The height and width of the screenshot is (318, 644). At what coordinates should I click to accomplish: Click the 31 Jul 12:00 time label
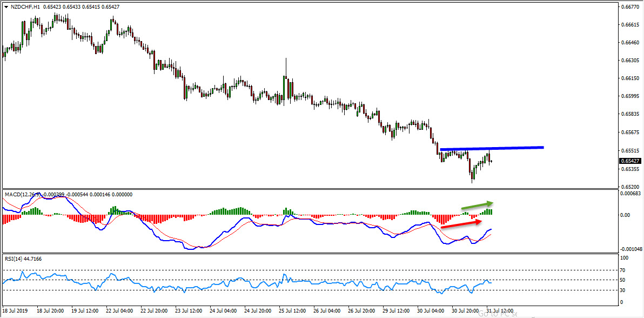(x=499, y=311)
